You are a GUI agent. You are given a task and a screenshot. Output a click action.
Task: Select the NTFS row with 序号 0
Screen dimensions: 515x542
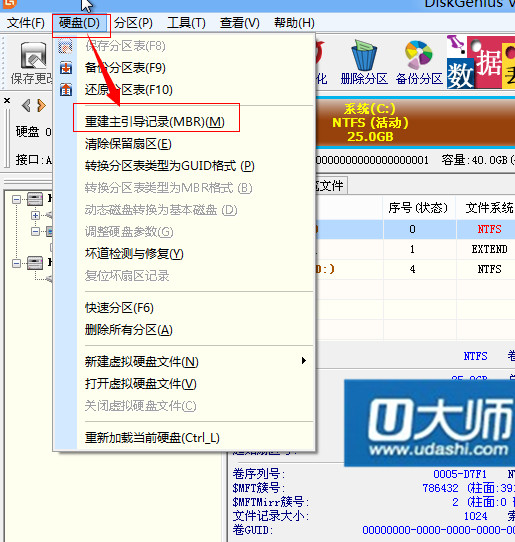[x=415, y=229]
